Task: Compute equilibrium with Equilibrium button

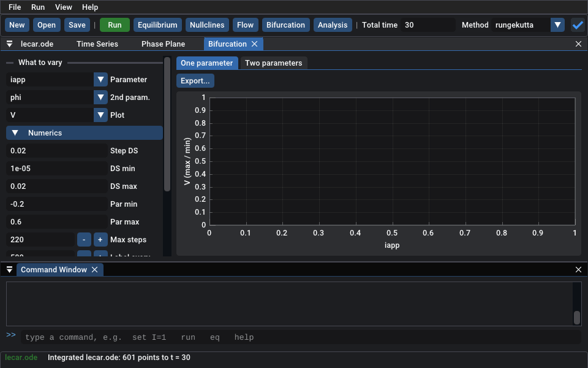Action: [157, 25]
